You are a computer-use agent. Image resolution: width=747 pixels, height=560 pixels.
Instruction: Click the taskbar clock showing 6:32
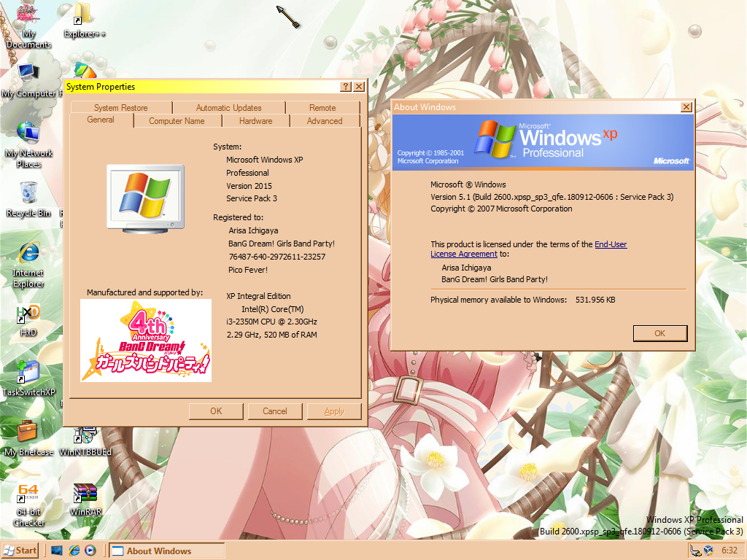tap(729, 551)
